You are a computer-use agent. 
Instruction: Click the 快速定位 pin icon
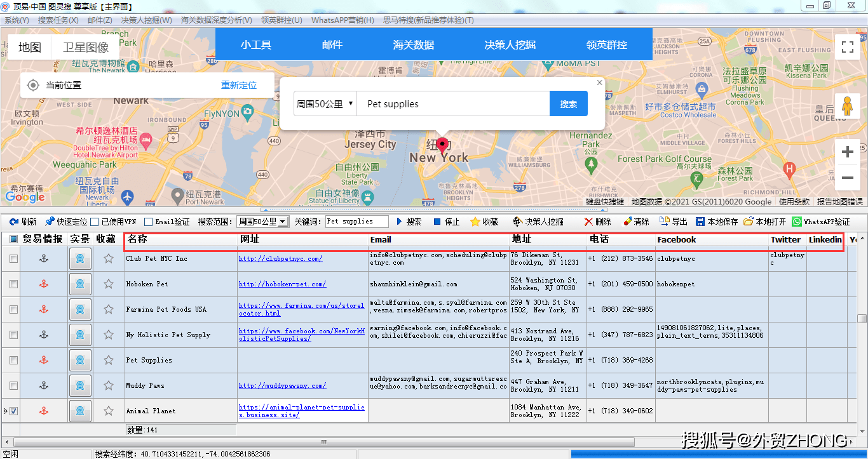coord(50,222)
